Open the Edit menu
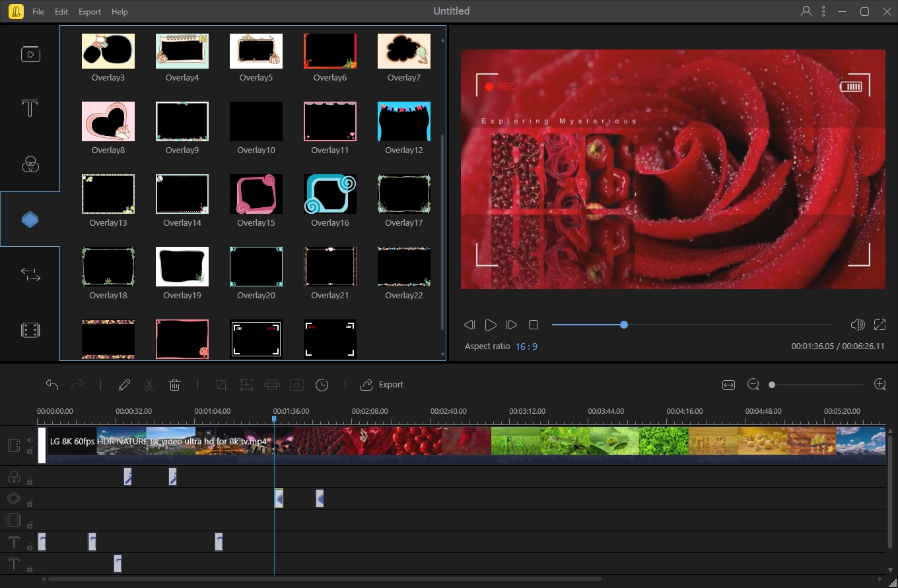Viewport: 898px width, 588px height. point(61,12)
